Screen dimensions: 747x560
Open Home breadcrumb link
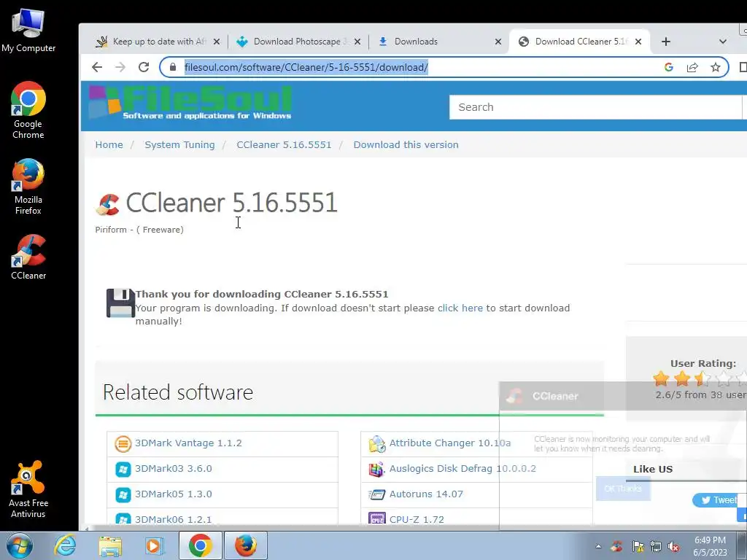tap(109, 145)
